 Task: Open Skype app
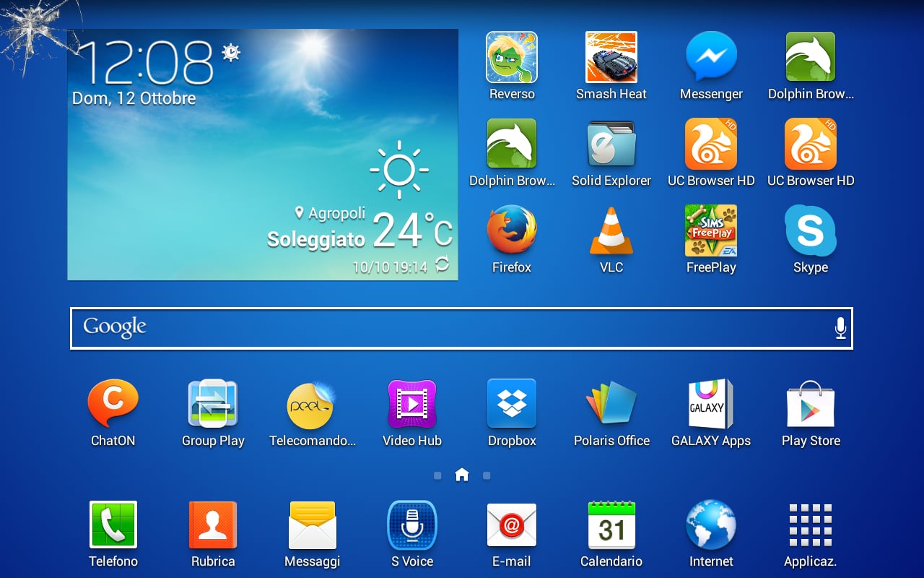coord(811,231)
